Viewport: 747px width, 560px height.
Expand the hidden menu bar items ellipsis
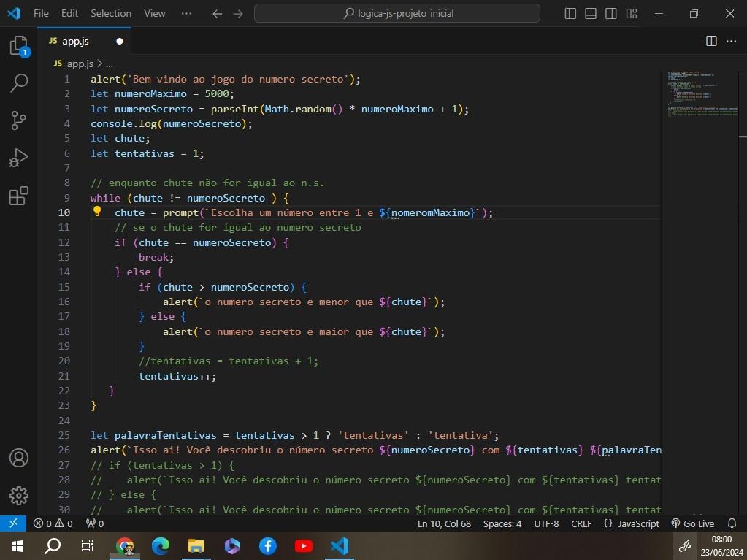186,13
